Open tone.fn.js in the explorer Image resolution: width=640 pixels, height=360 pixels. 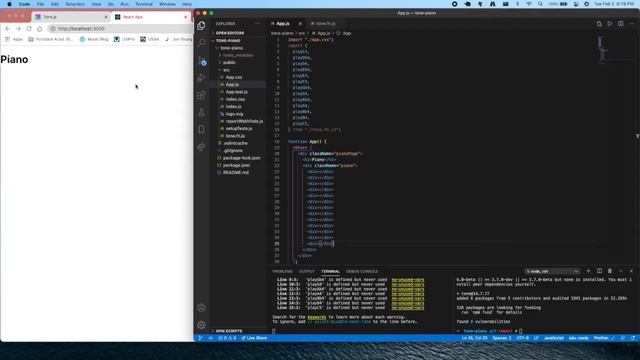pyautogui.click(x=235, y=136)
